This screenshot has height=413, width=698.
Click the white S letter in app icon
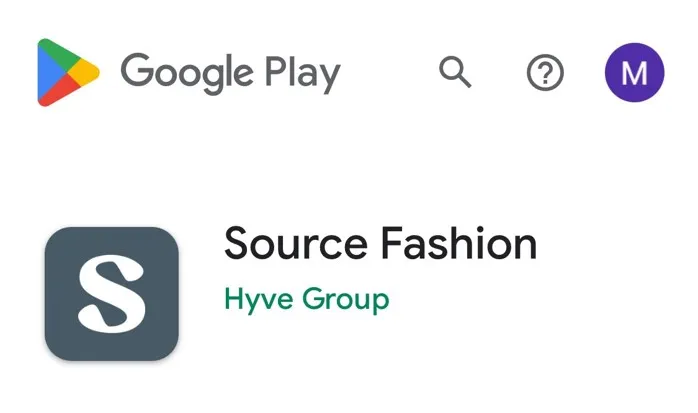(x=112, y=293)
